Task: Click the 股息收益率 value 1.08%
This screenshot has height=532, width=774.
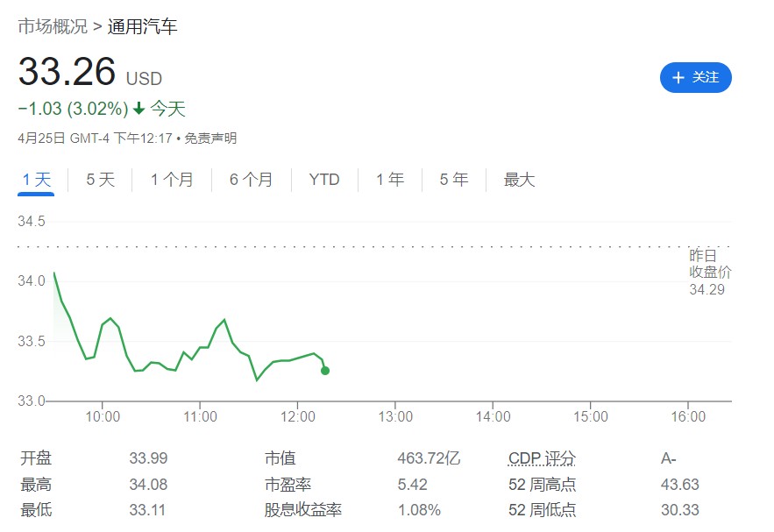Action: point(419,510)
